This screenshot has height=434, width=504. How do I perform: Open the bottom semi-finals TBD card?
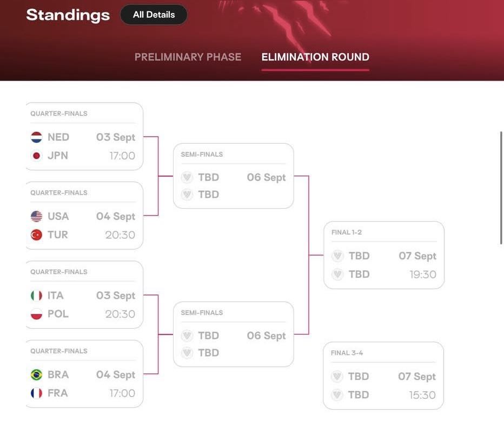(234, 334)
